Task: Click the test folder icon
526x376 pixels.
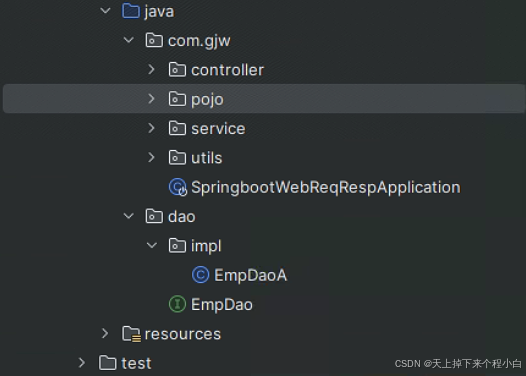Action: pos(108,363)
